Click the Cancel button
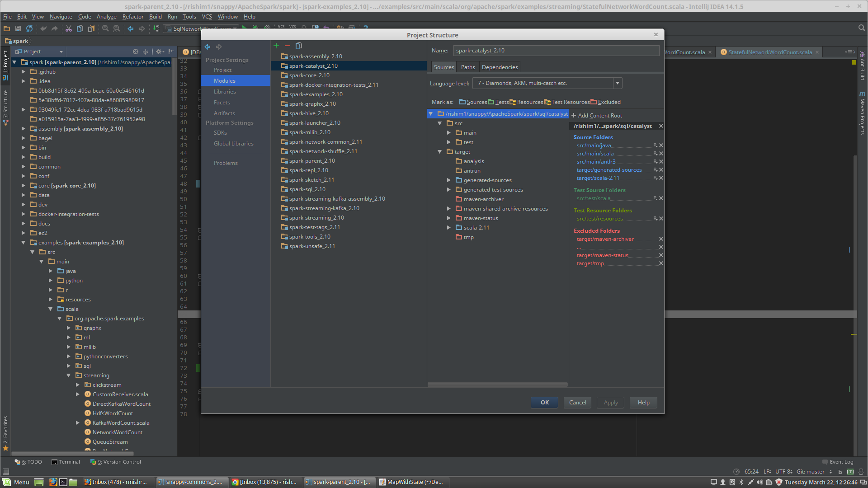The image size is (868, 488). click(577, 403)
